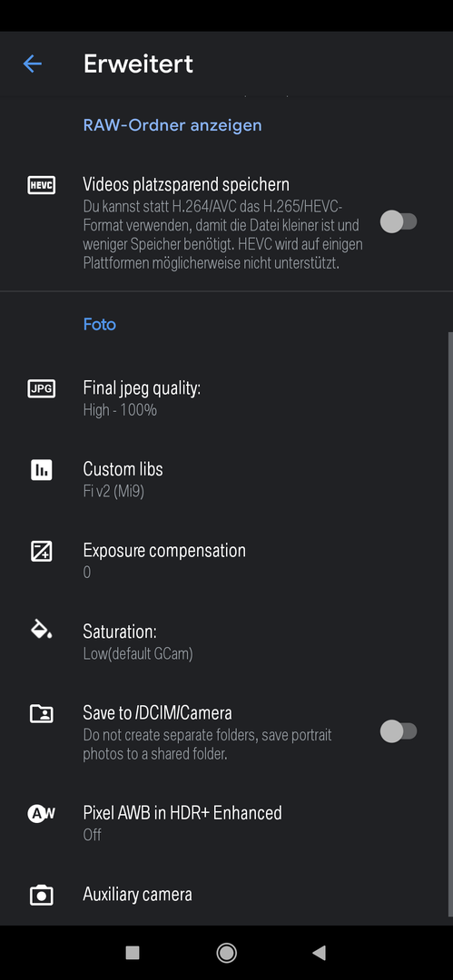
Task: Tap the Saturation paint bucket icon
Action: pyautogui.click(x=41, y=630)
